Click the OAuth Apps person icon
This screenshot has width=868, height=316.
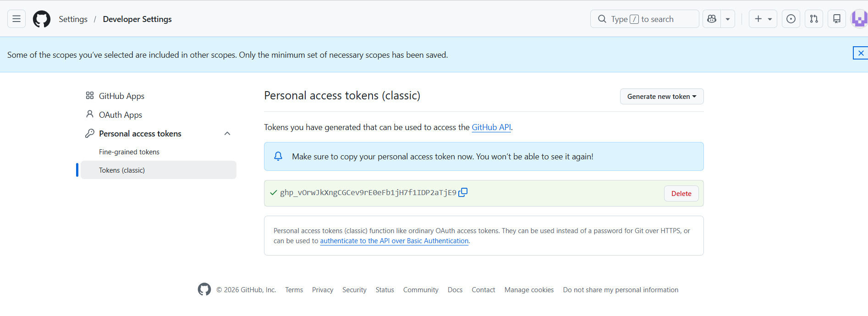pyautogui.click(x=90, y=114)
